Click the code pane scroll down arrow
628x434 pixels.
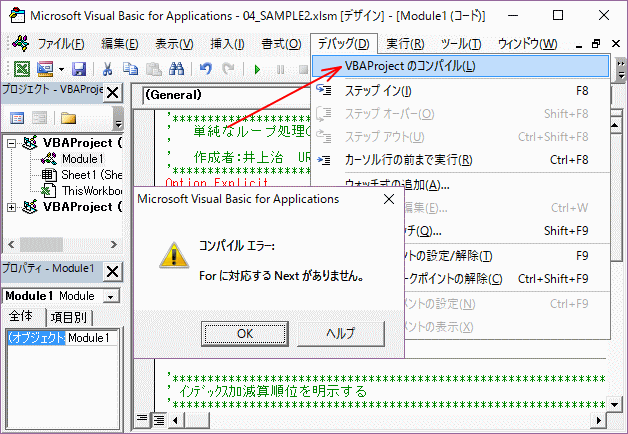[x=614, y=405]
